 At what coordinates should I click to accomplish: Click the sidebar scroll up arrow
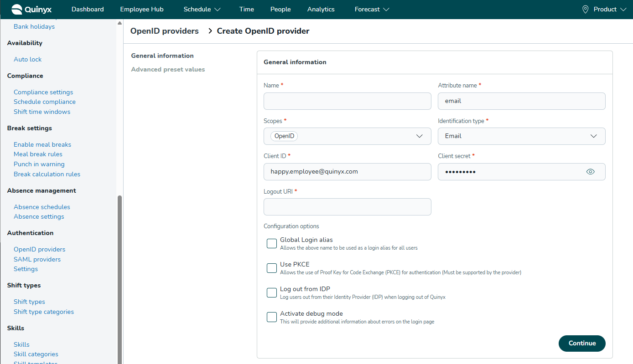[x=119, y=23]
